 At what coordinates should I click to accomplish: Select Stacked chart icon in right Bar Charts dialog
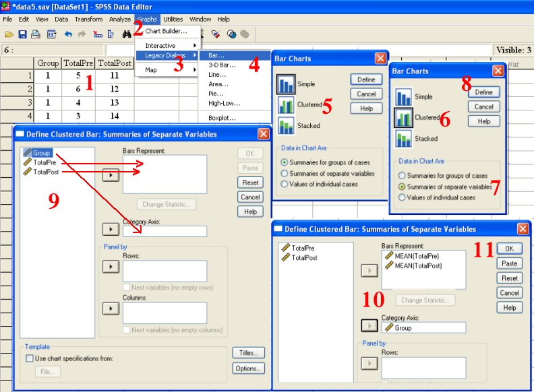click(404, 139)
